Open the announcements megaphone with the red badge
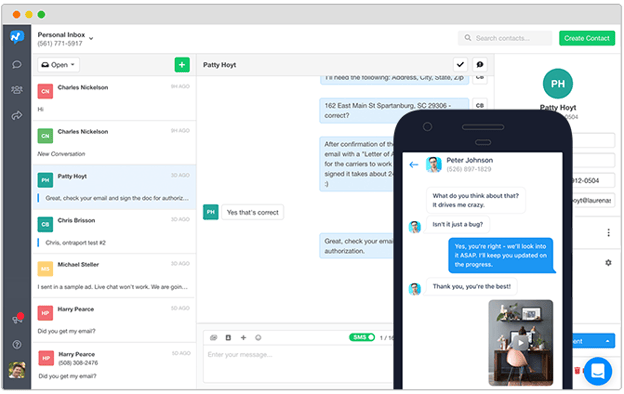The image size is (624, 394). click(17, 319)
